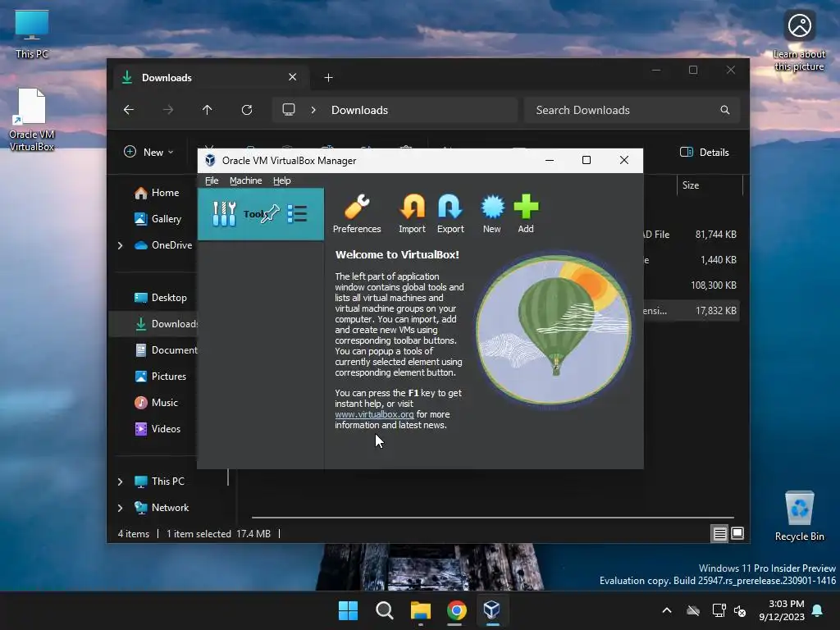Open Google Chrome from the taskbar
The width and height of the screenshot is (840, 630).
click(x=456, y=610)
